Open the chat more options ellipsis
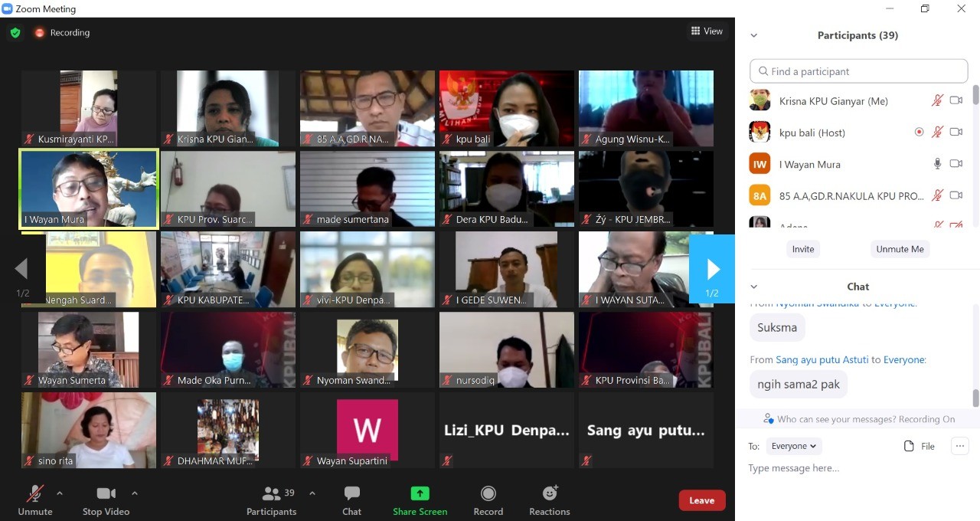 coord(959,446)
